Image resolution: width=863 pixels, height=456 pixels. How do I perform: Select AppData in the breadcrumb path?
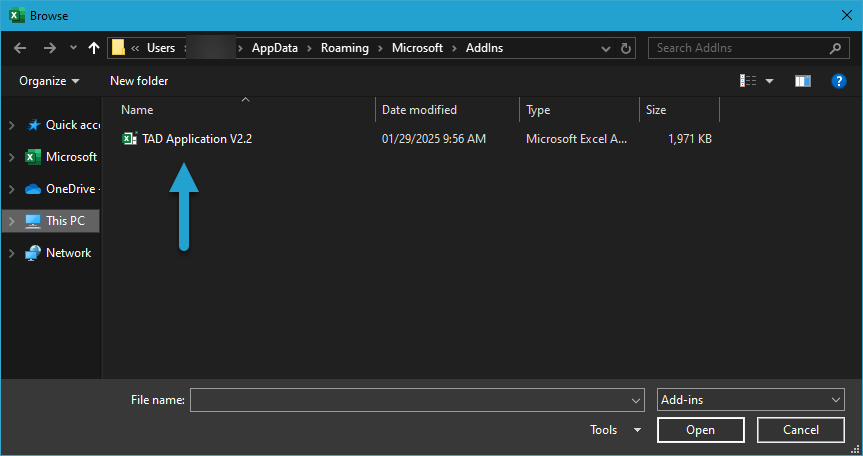(x=275, y=48)
